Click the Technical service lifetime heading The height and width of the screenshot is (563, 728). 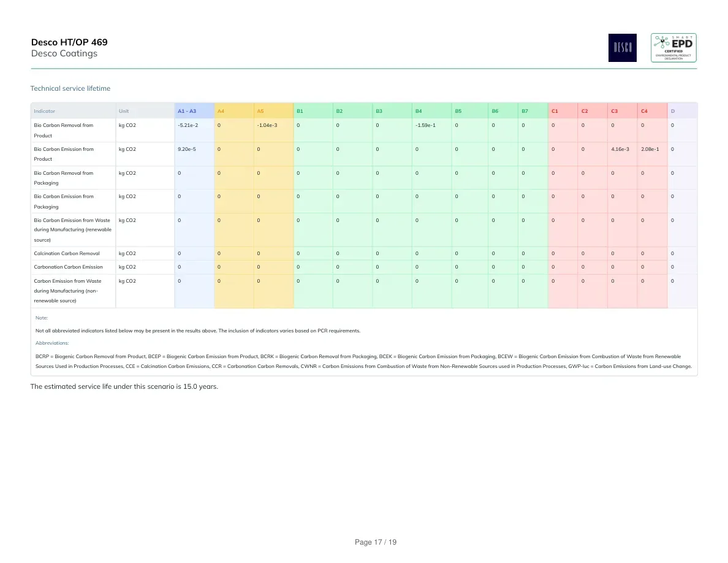(x=70, y=88)
